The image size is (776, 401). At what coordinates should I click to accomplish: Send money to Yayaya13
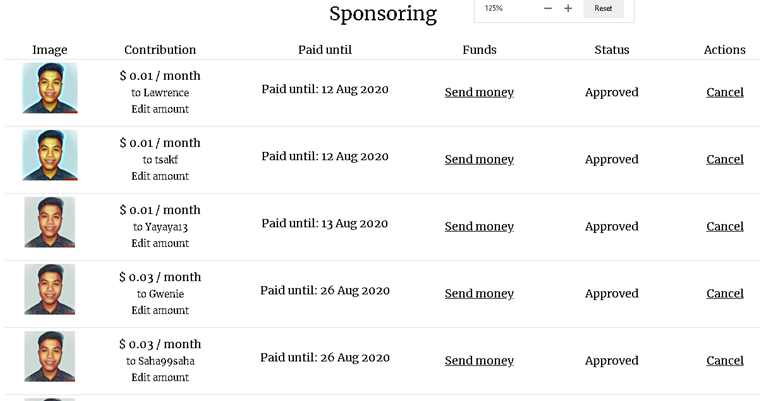point(479,227)
